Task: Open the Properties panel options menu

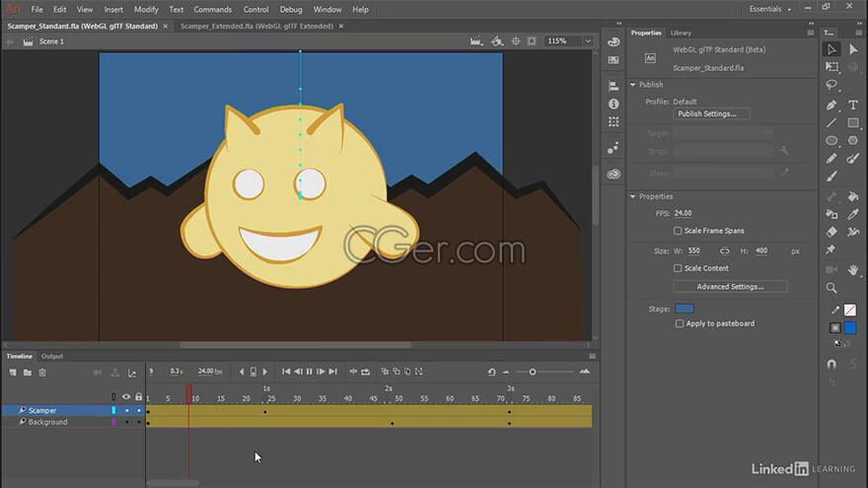Action: (x=811, y=33)
